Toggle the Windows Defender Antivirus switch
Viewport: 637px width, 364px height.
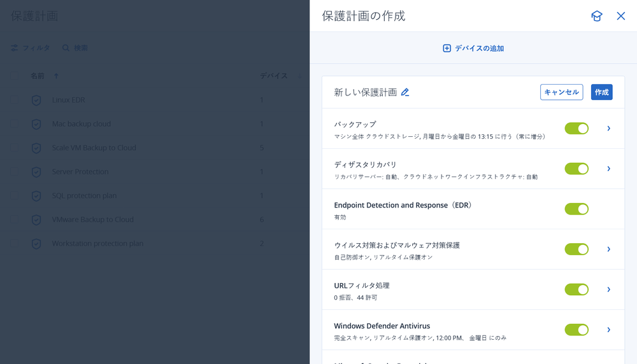click(576, 330)
